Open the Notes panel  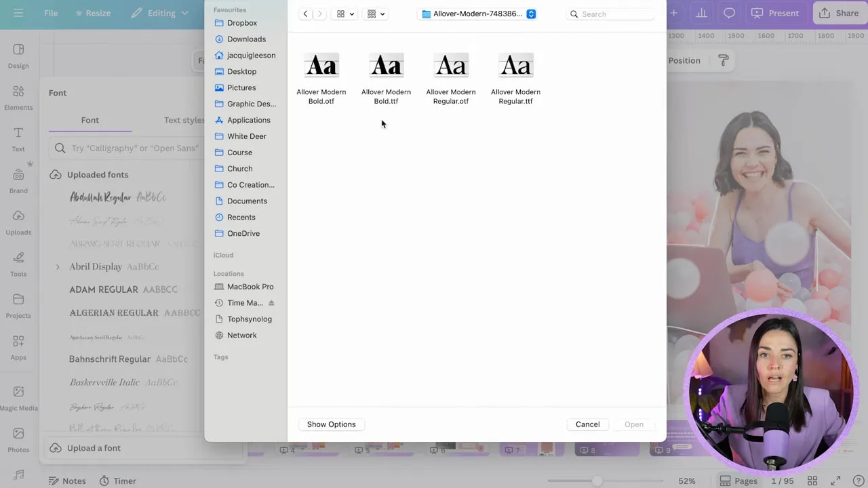(x=66, y=481)
